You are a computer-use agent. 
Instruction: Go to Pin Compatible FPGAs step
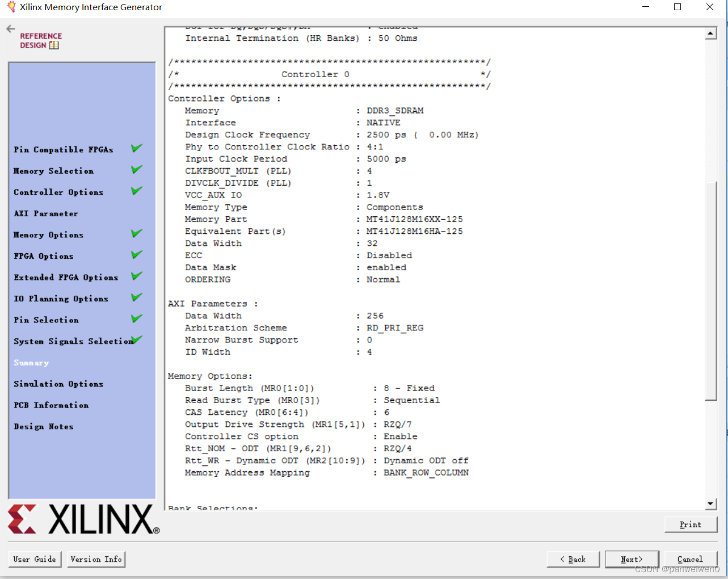[x=64, y=150]
